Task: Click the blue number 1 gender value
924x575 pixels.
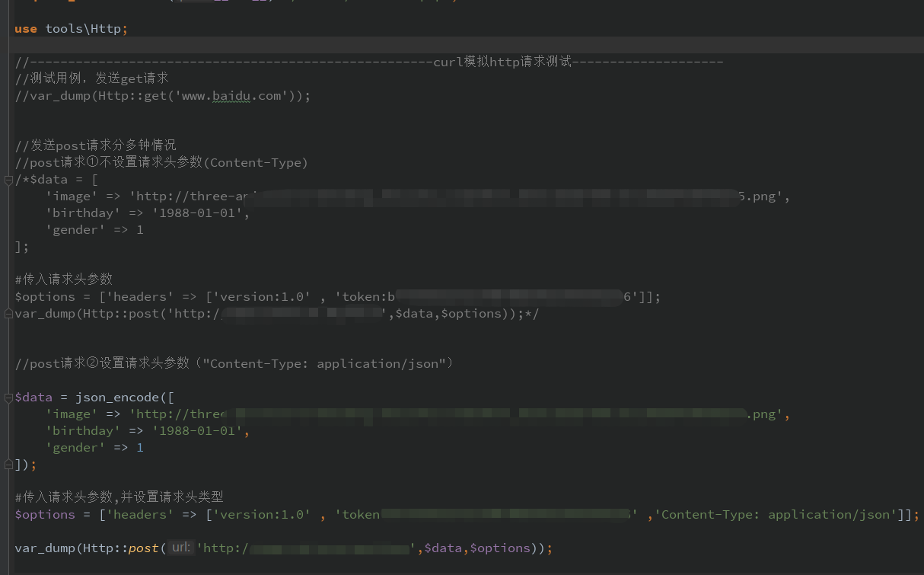Action: pyautogui.click(x=139, y=447)
